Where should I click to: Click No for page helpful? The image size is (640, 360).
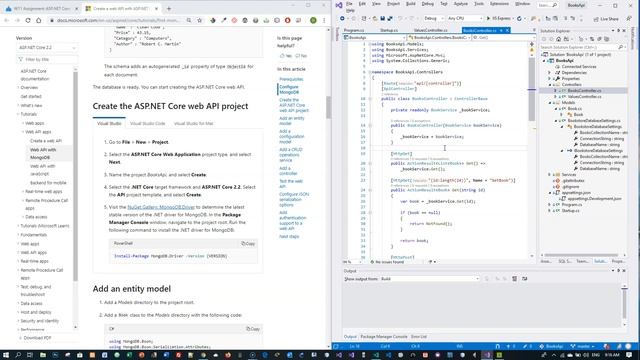(301, 56)
